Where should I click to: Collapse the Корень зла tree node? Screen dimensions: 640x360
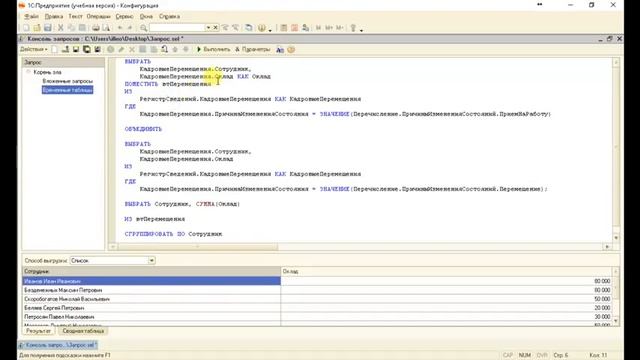click(29, 72)
